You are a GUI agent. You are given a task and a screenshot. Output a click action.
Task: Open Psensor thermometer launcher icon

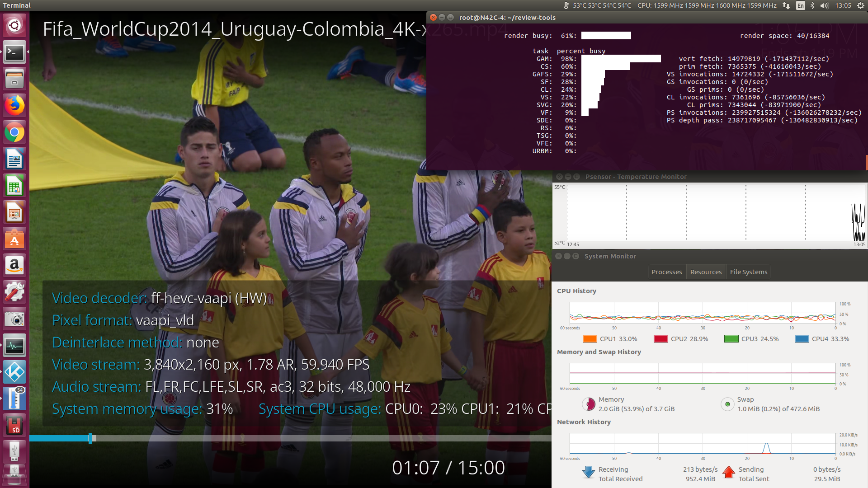pos(14,399)
